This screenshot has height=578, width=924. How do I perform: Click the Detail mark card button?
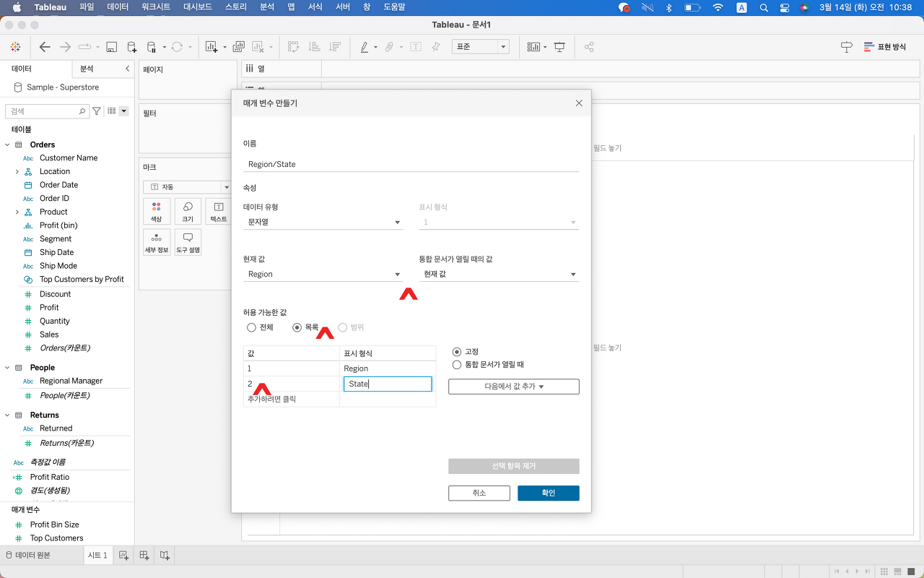tap(157, 242)
